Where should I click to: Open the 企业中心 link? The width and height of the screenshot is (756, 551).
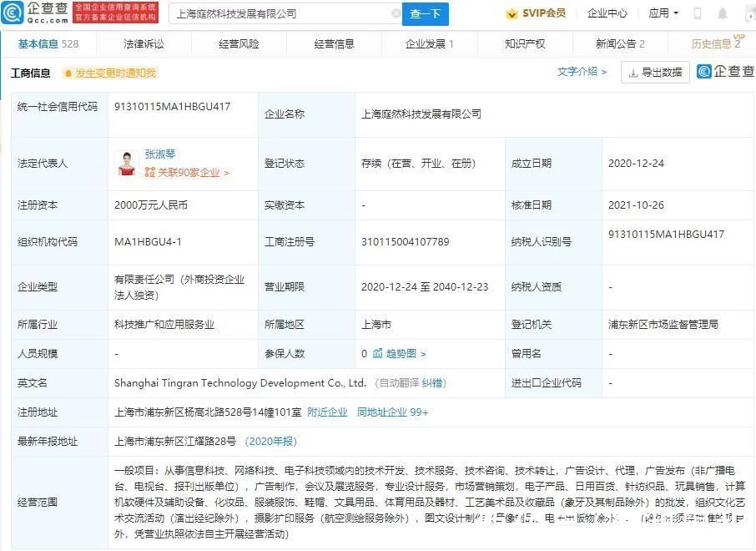[607, 13]
